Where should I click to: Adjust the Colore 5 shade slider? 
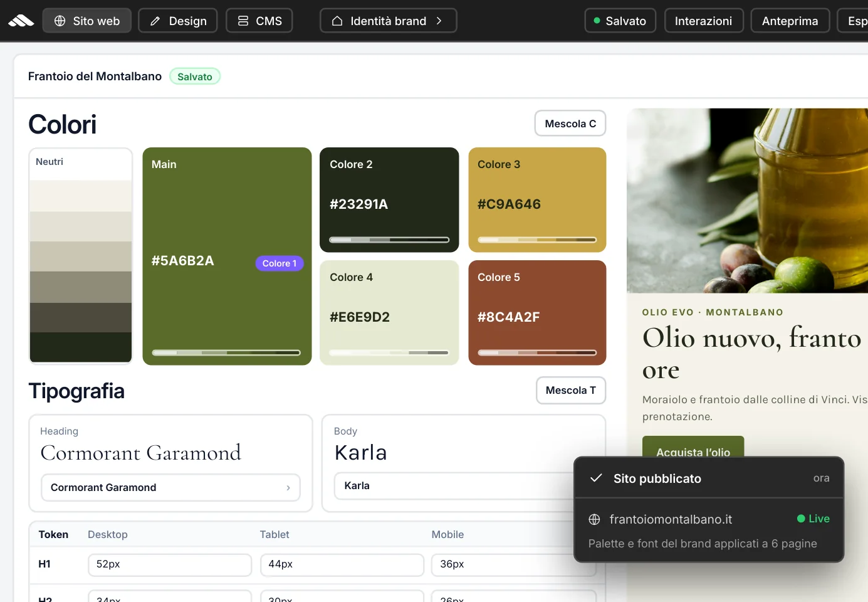pyautogui.click(x=537, y=352)
